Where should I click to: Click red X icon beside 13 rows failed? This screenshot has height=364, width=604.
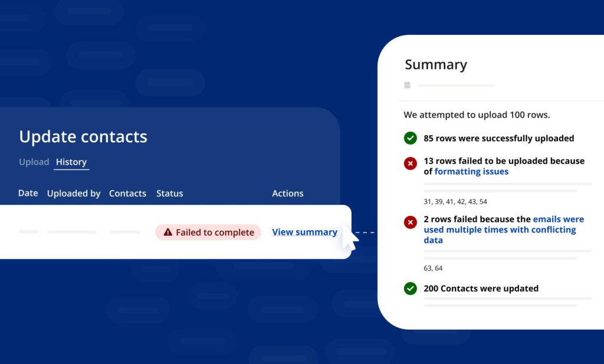point(411,163)
